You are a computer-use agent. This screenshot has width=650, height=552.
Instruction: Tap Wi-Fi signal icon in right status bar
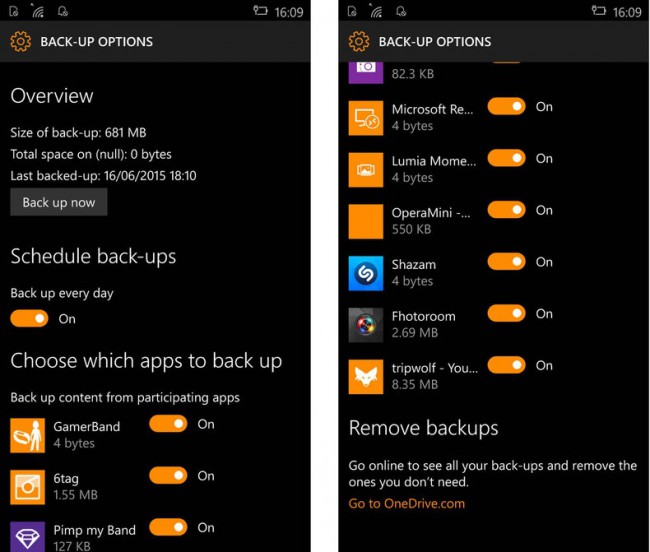376,11
